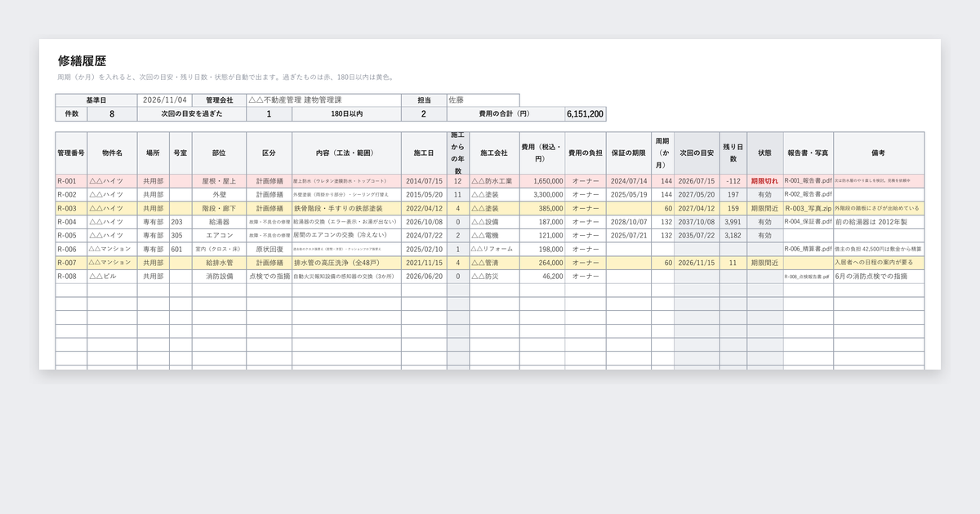Click row number cell R-006
Screen dimensions: 980x514
coord(71,249)
